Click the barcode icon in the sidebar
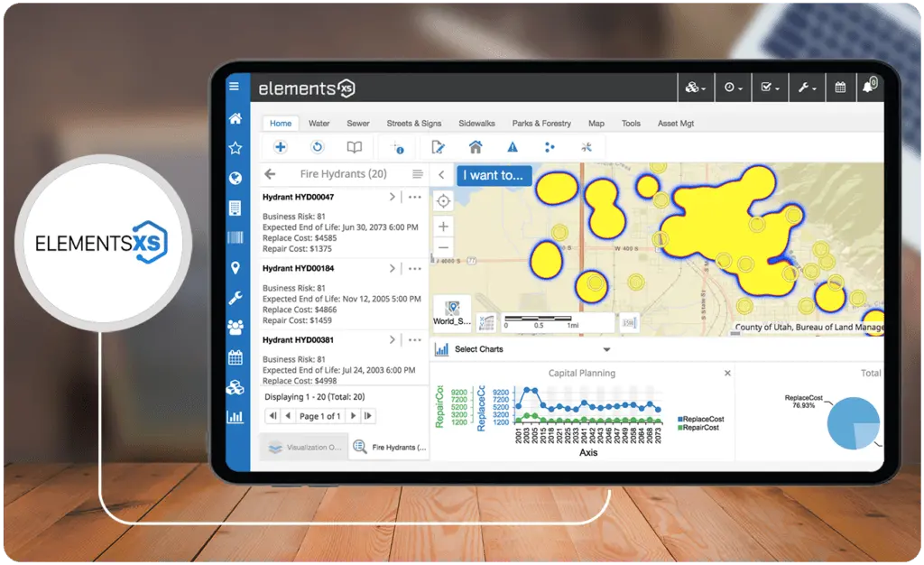The image size is (924, 565). point(236,237)
